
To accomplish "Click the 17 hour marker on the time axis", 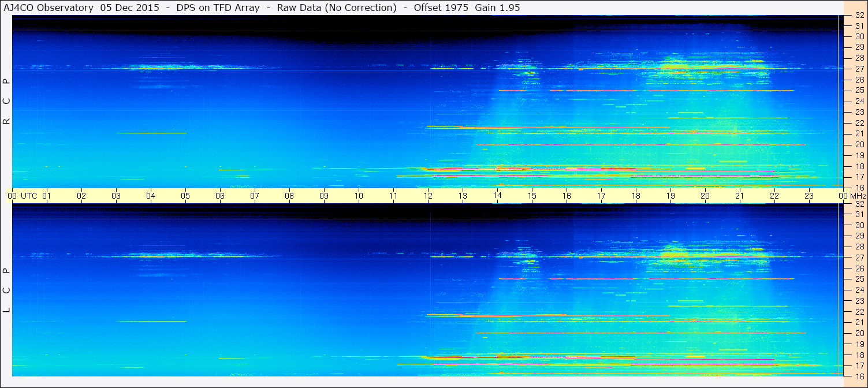I will click(x=601, y=196).
